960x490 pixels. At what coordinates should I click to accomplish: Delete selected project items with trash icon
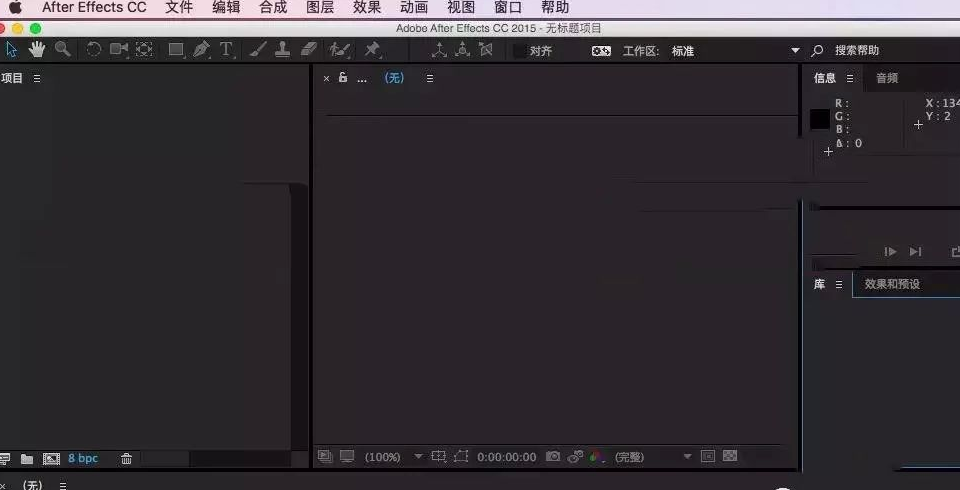click(126, 459)
